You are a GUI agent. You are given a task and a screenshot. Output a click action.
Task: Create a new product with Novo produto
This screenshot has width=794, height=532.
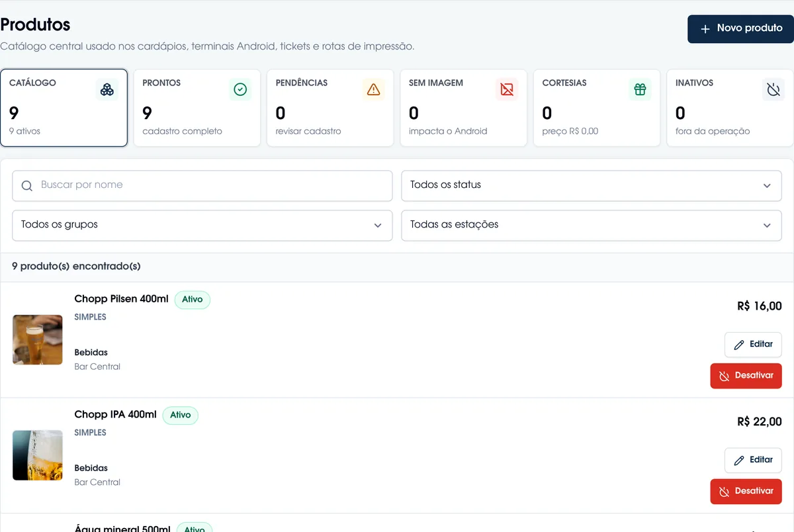[x=740, y=29]
